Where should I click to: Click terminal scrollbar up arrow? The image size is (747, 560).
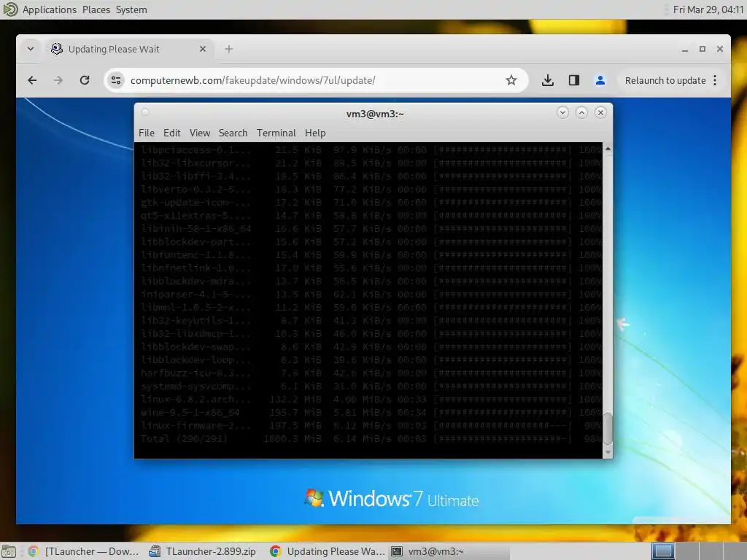tap(608, 149)
